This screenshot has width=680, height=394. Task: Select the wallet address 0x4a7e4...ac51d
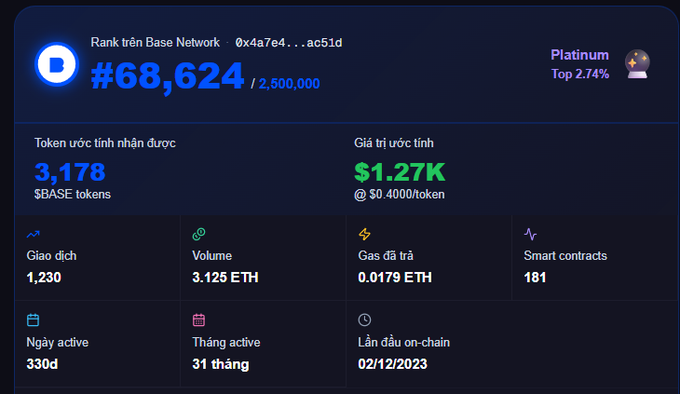[x=288, y=42]
